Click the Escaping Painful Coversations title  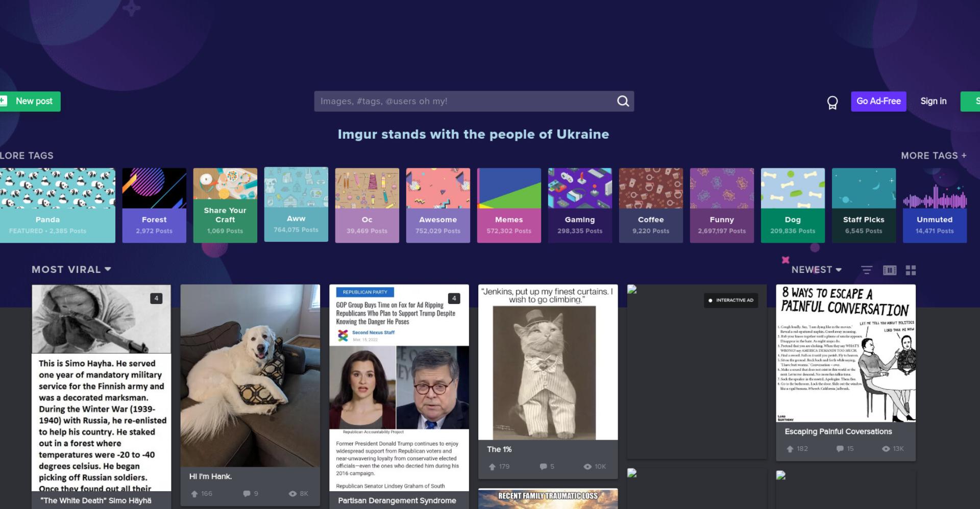point(838,431)
